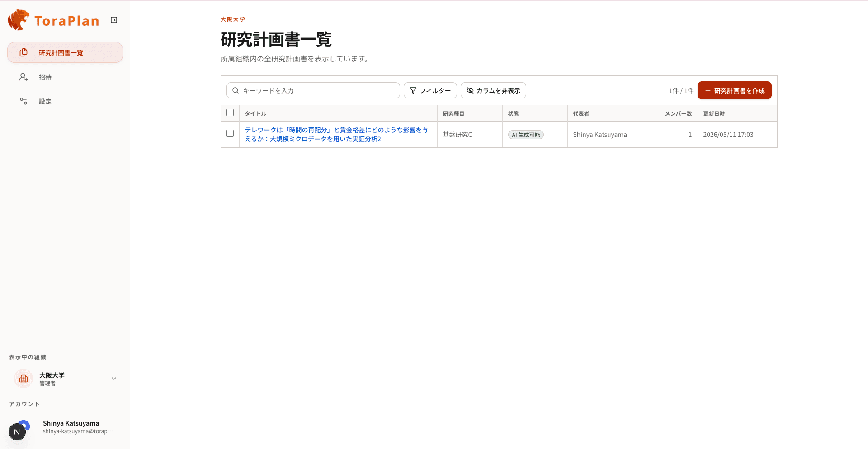This screenshot has height=449, width=868.
Task: Open the 設定 sidebar item
Action: coord(65,101)
